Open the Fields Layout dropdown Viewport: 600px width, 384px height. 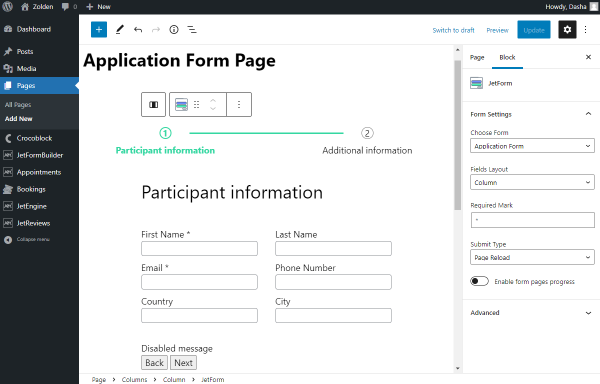click(532, 182)
